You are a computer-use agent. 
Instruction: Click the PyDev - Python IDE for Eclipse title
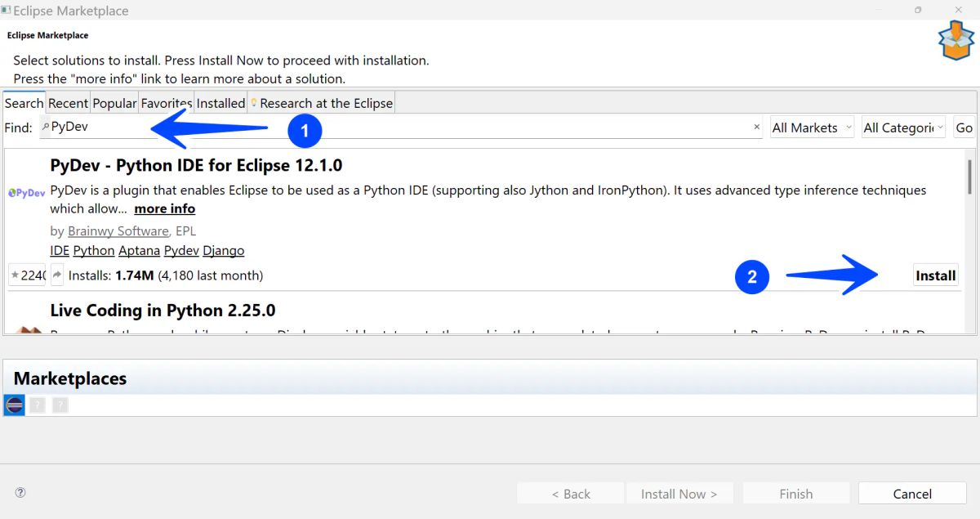coord(196,165)
